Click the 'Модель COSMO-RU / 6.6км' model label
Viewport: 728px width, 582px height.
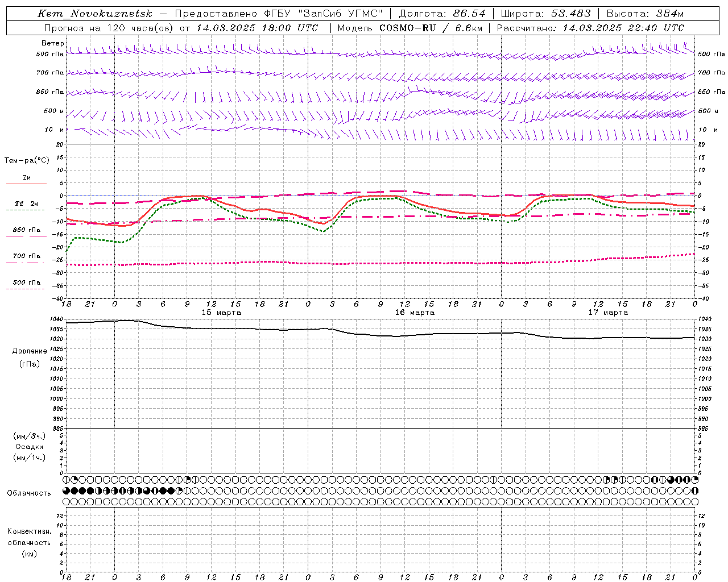[x=409, y=28]
